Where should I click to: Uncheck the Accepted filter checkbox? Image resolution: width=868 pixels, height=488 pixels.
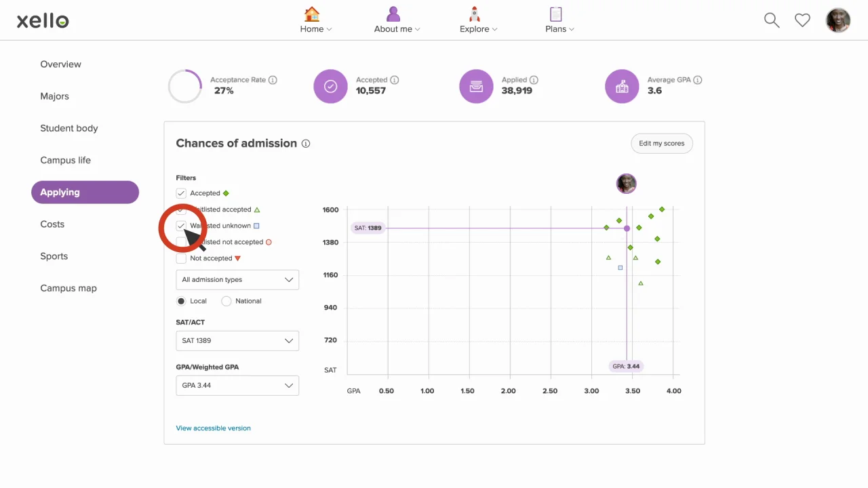(181, 193)
